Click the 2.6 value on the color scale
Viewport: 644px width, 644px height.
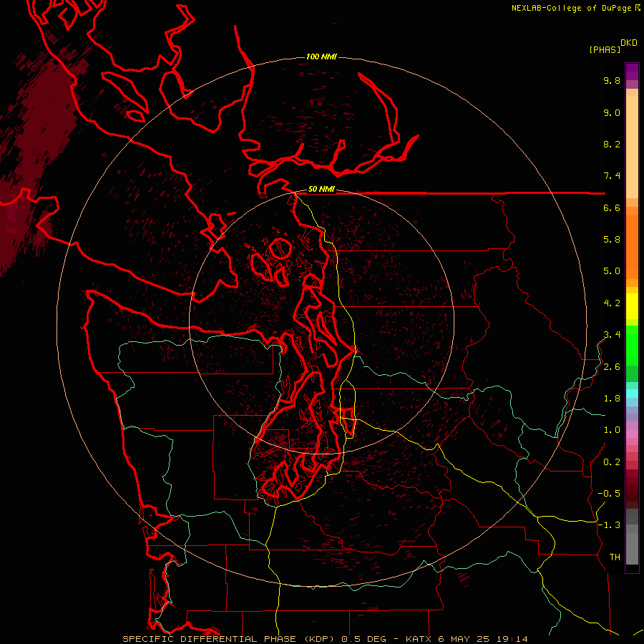click(612, 367)
